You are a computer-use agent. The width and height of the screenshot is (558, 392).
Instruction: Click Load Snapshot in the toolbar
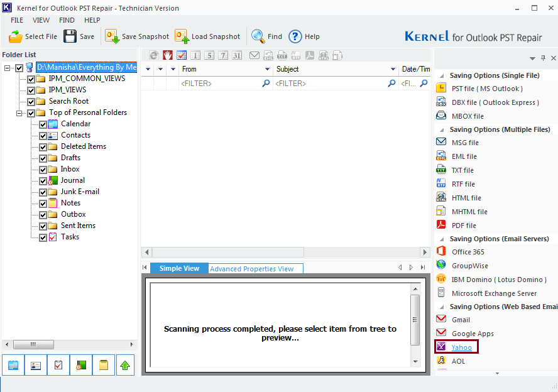(207, 36)
